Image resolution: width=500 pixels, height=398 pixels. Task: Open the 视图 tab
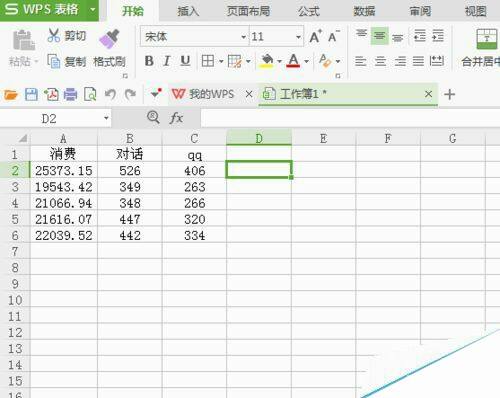click(476, 11)
